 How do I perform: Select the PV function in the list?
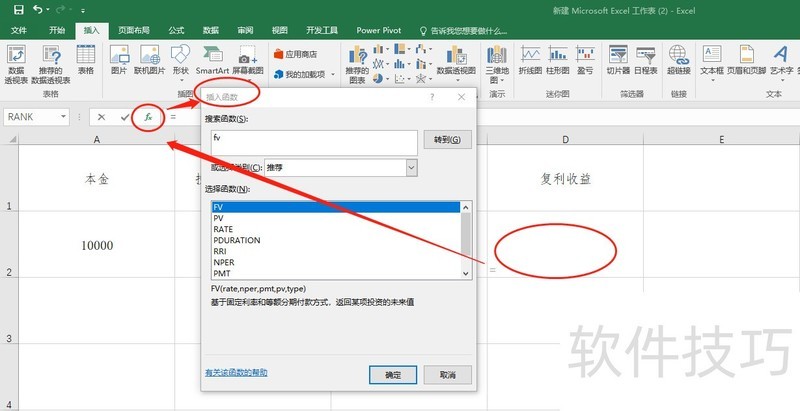click(x=336, y=218)
